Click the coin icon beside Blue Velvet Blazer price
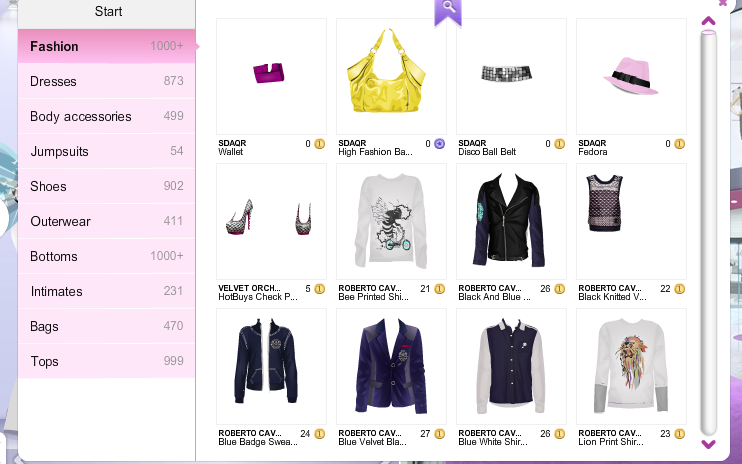Viewport: 742px width, 464px height. click(440, 434)
